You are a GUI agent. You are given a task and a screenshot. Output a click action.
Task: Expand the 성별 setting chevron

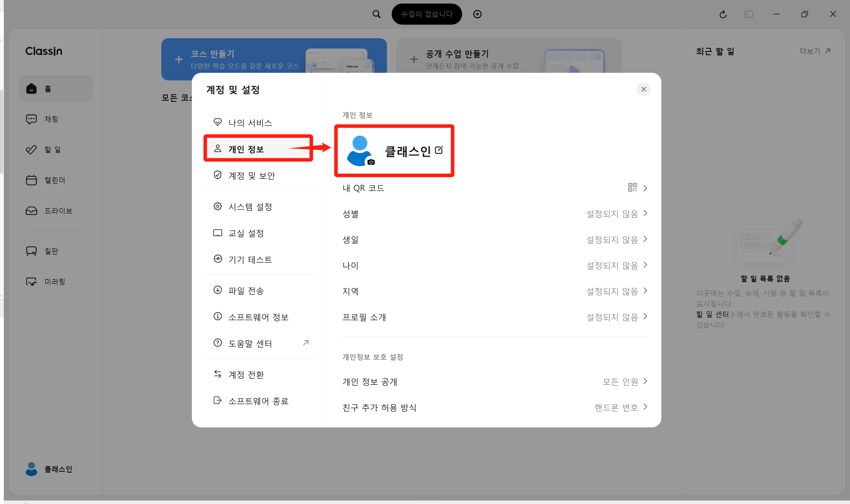(645, 213)
